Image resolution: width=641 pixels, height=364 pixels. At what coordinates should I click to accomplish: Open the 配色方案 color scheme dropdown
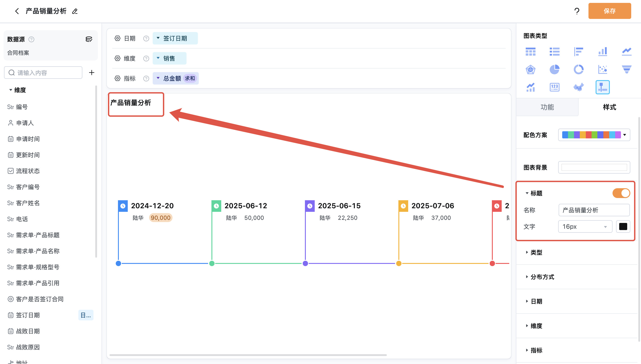594,135
